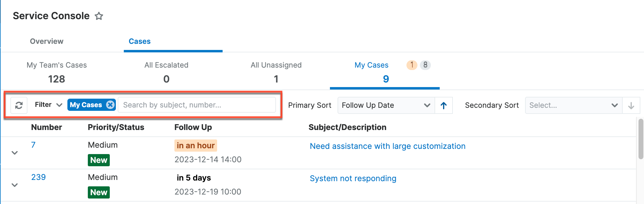Switch to the Overview tab
This screenshot has width=644, height=204.
[46, 41]
